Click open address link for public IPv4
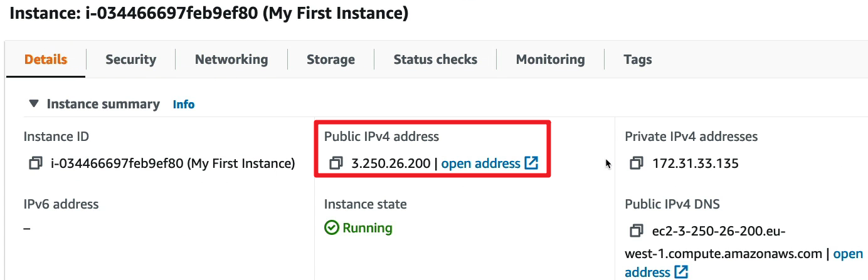868x280 pixels. (480, 163)
